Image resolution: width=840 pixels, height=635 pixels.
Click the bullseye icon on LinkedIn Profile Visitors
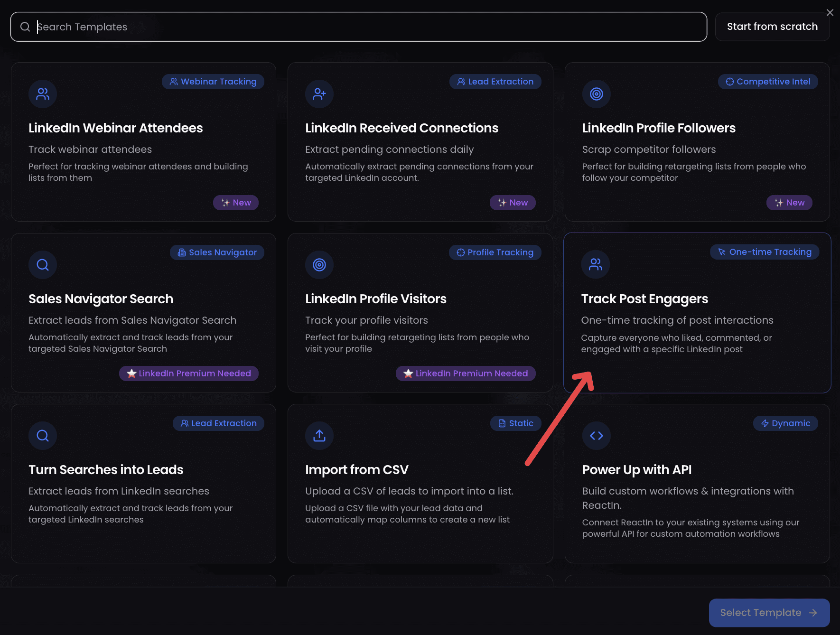(x=319, y=265)
